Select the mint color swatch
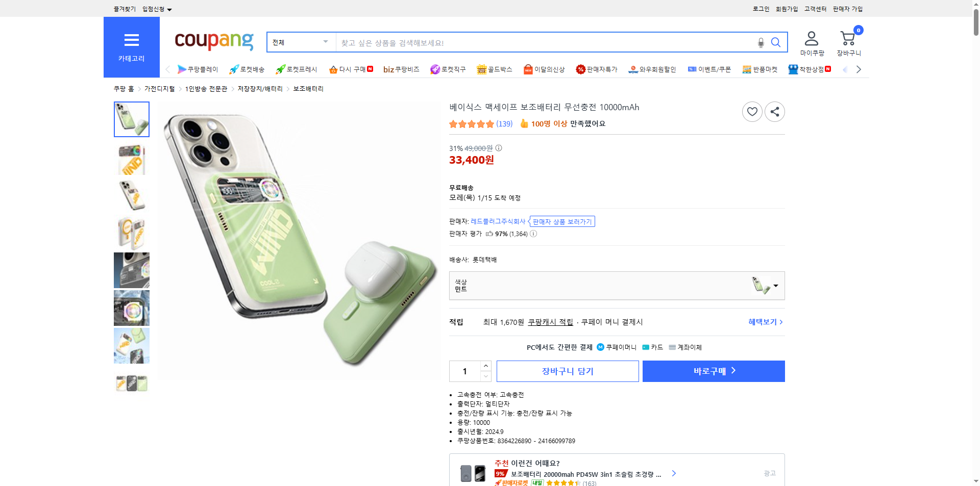Screen dimensions: 980x486 click(x=762, y=286)
